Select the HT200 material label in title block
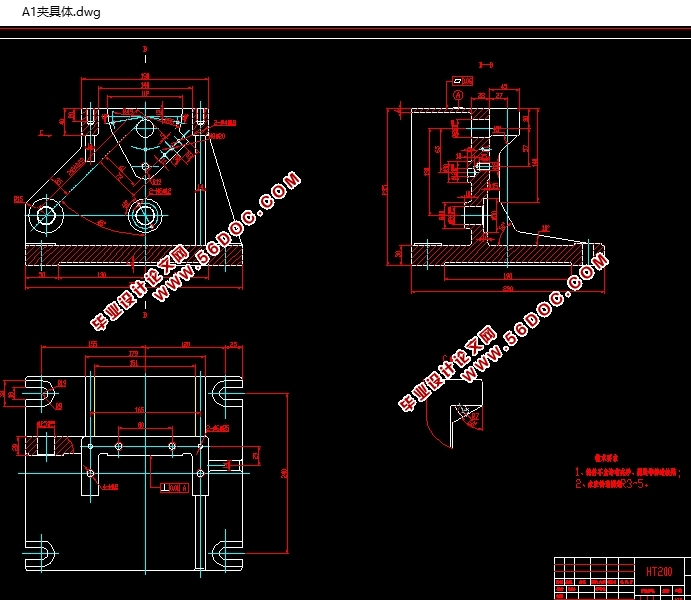Screen dimensions: 691x600 [658, 573]
